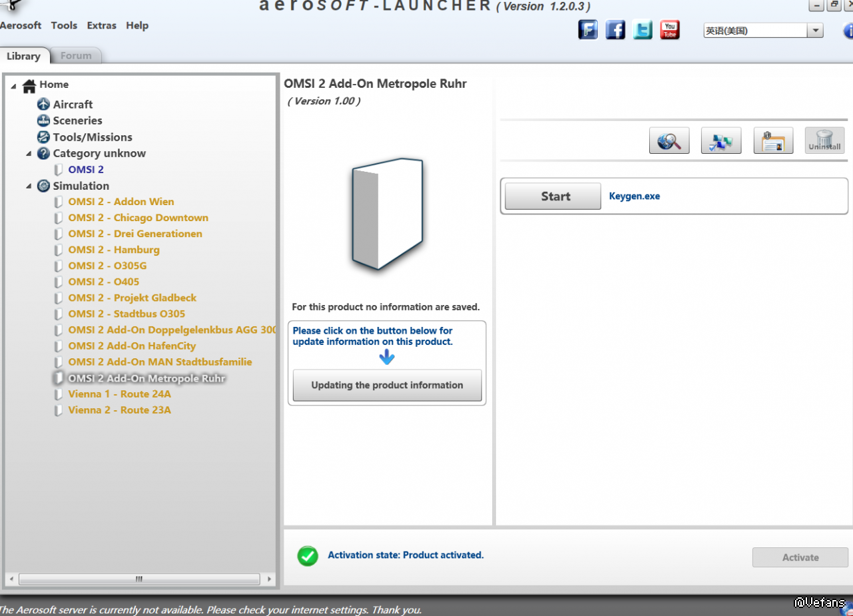Select OMSI 2 - Addon Wien
This screenshot has height=616, width=853.
[x=121, y=202]
